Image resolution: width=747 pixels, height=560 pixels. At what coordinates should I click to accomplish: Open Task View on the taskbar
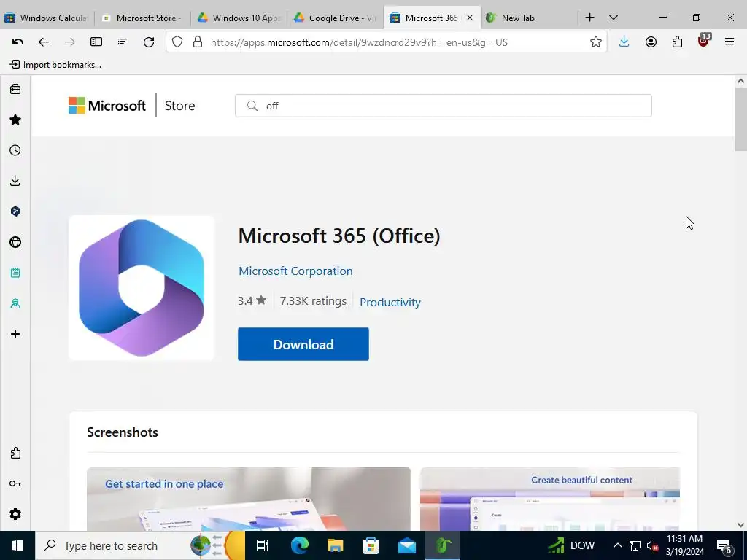click(263, 545)
